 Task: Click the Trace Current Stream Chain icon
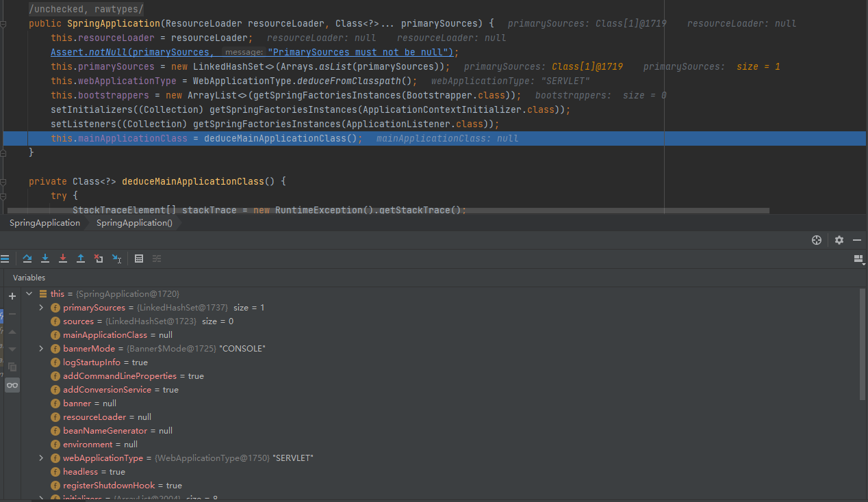coord(157,259)
